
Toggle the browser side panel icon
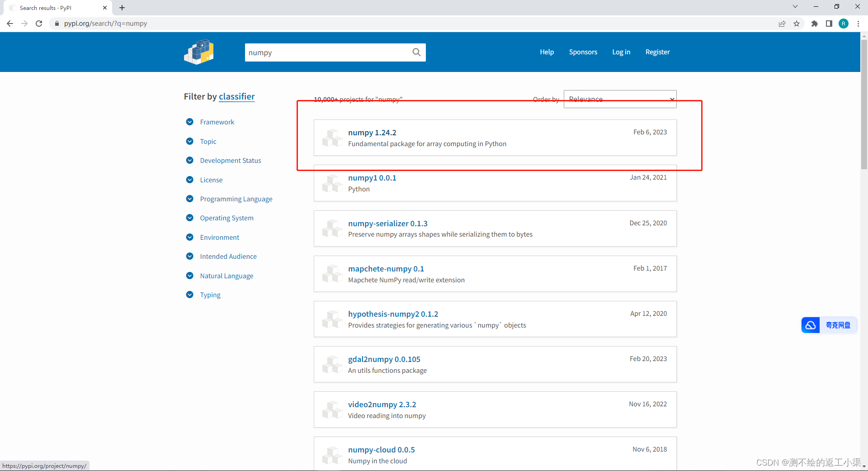pos(829,24)
